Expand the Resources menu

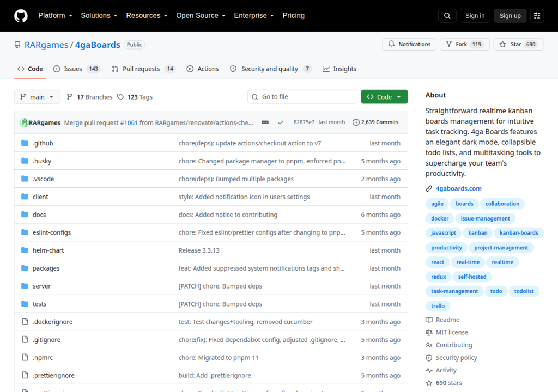click(x=147, y=16)
